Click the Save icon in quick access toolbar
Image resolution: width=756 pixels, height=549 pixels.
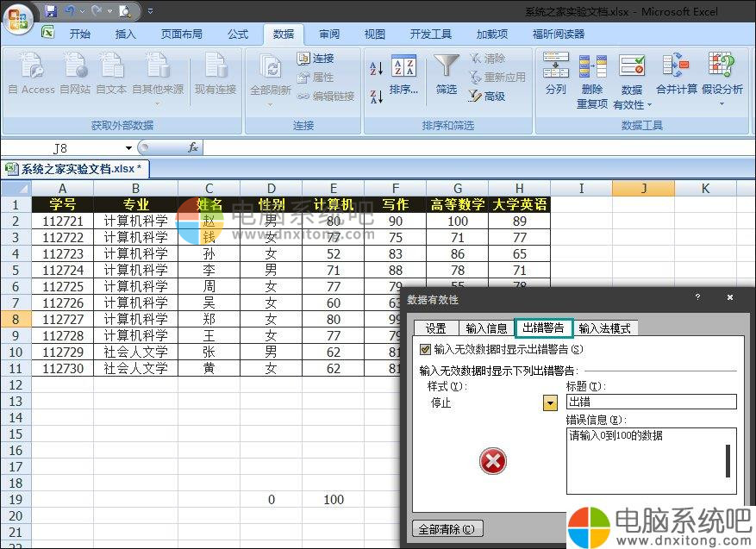tap(51, 11)
